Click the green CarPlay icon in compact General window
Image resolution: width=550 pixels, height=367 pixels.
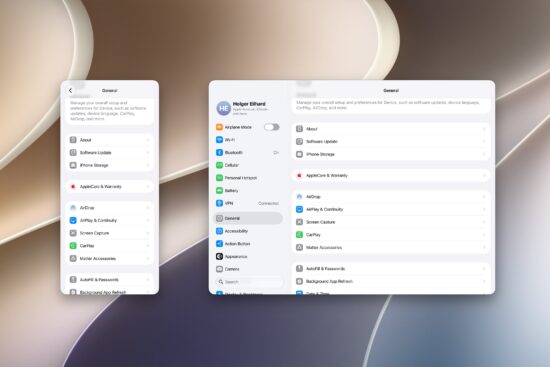click(x=73, y=246)
